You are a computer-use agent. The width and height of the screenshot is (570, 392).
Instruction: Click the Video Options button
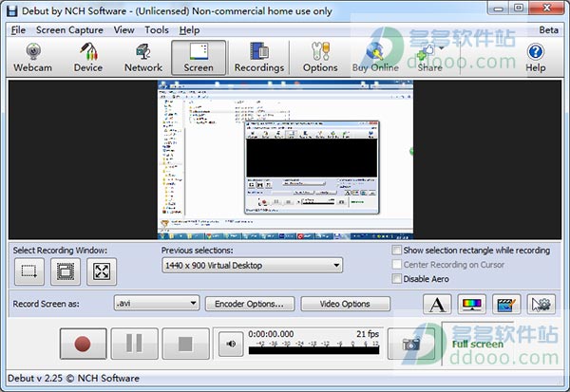coord(345,304)
